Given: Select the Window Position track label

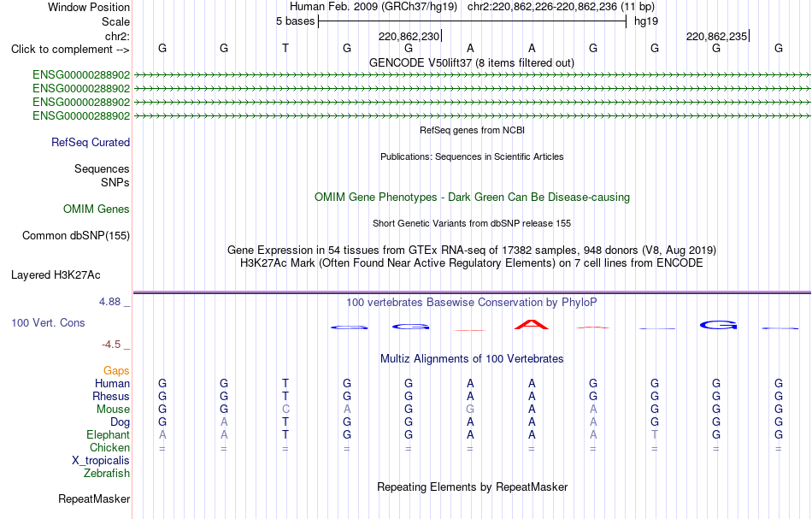Looking at the screenshot, I should [89, 7].
